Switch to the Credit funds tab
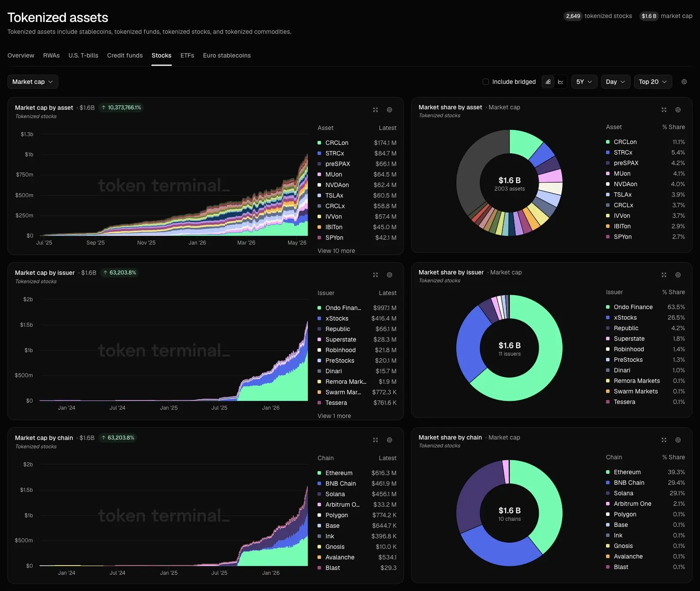This screenshot has width=700, height=591. point(125,55)
